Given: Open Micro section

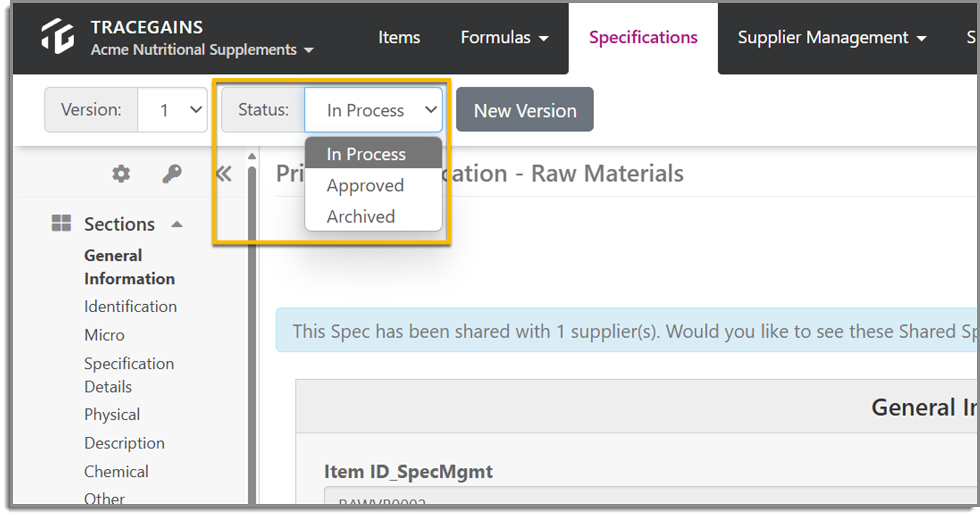Looking at the screenshot, I should point(104,335).
